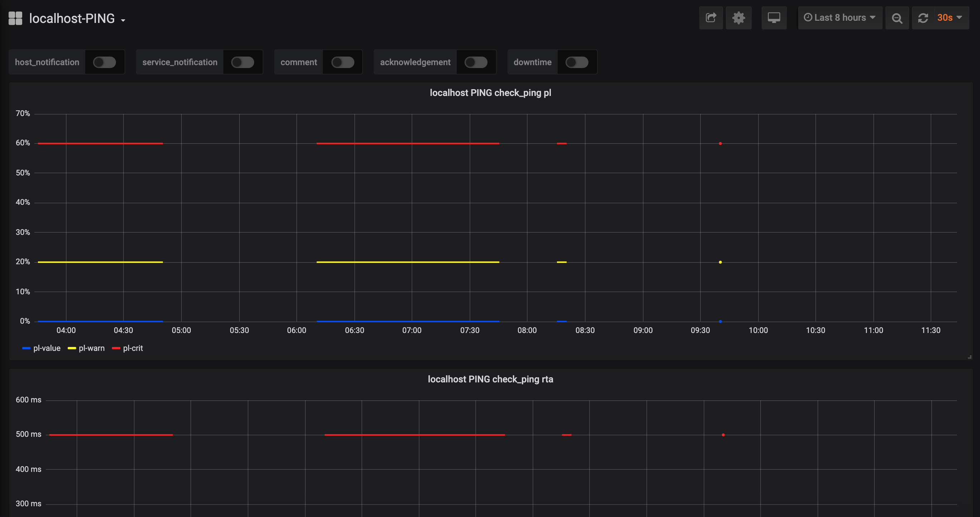
Task: Cycle view mode with the monitor icon
Action: (774, 18)
